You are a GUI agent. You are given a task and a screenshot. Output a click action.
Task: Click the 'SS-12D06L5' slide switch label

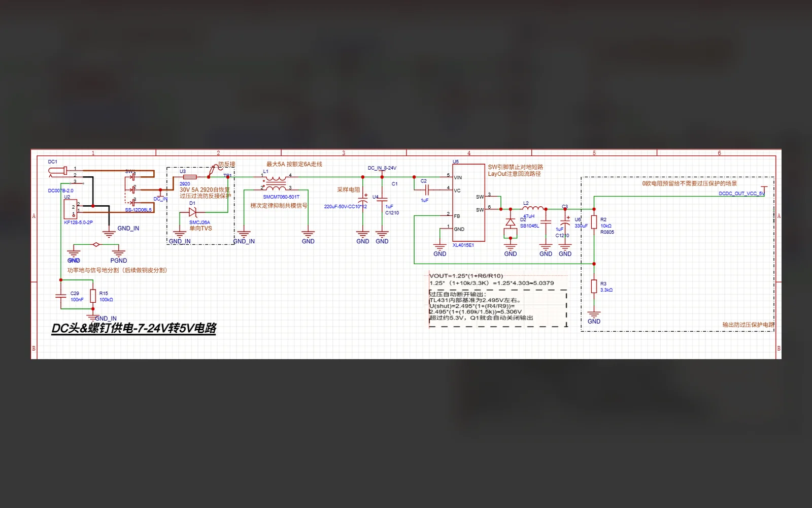click(138, 210)
